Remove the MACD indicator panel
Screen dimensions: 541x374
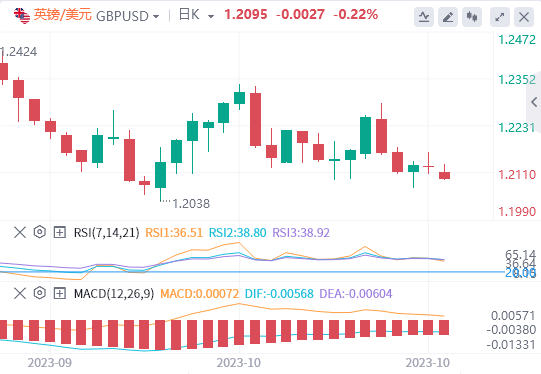[20, 294]
